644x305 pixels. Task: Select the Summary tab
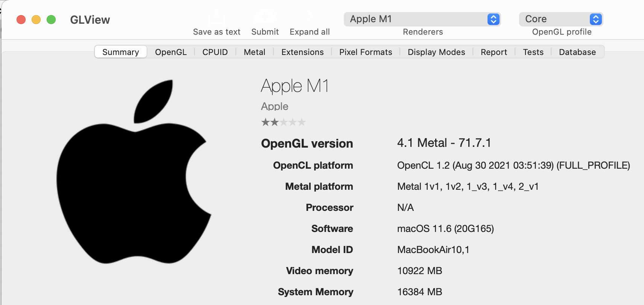pyautogui.click(x=120, y=52)
